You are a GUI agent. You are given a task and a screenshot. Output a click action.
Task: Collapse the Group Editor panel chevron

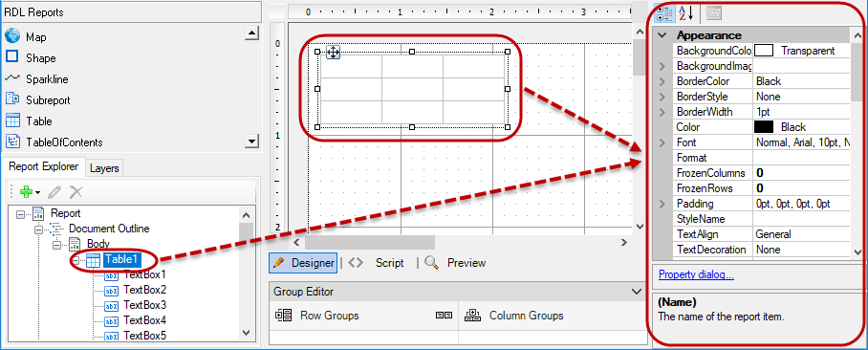click(x=636, y=292)
